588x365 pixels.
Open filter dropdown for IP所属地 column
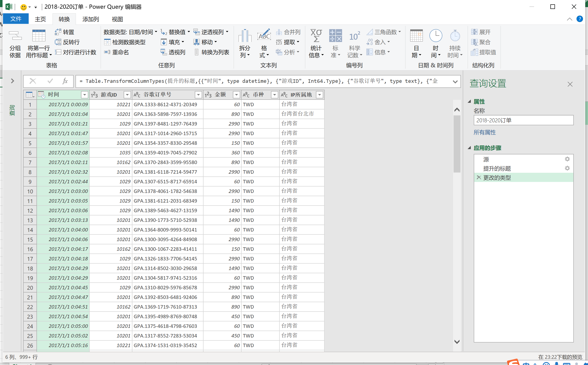(x=320, y=95)
